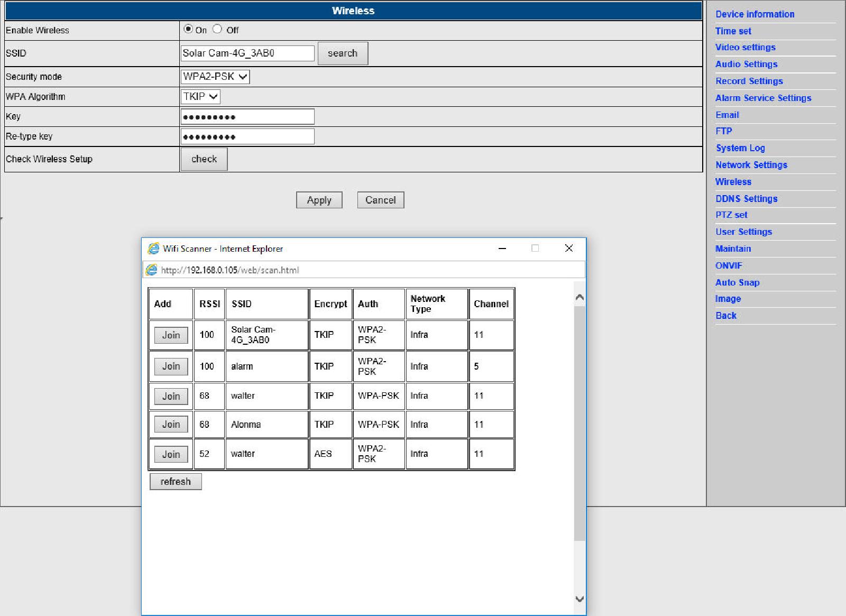846x616 pixels.
Task: Open Video settings in the sidebar
Action: click(x=745, y=47)
